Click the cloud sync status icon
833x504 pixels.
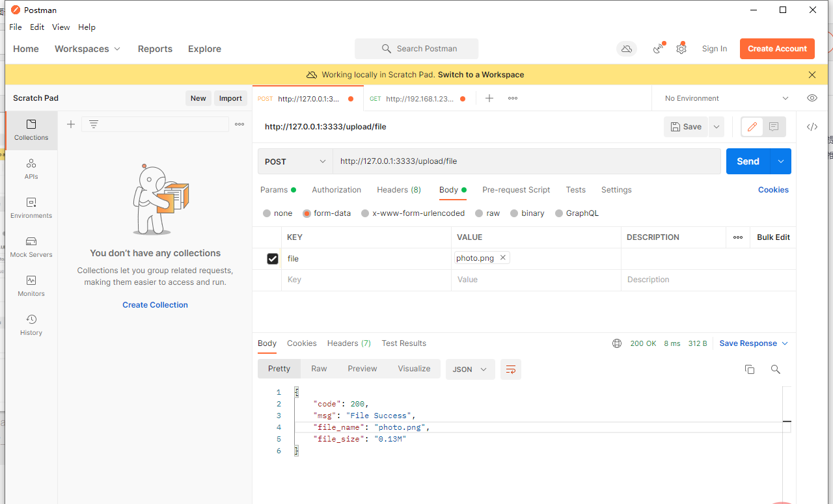[x=627, y=49]
